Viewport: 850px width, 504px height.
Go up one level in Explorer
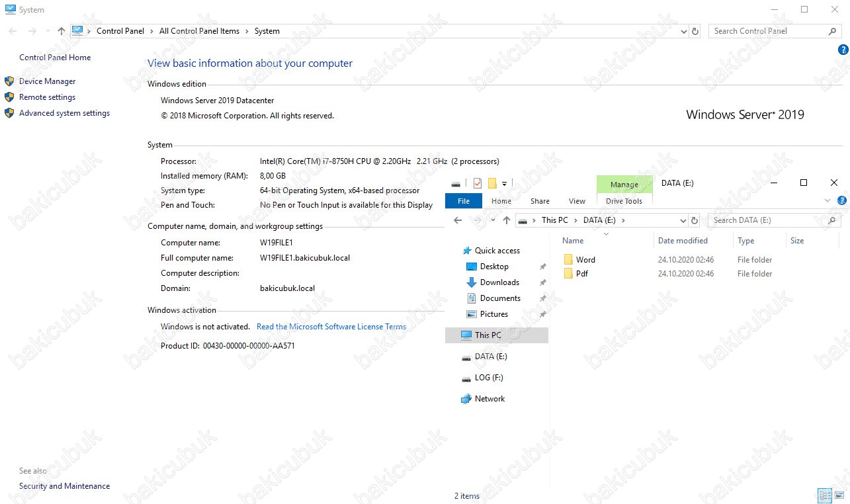coord(506,220)
